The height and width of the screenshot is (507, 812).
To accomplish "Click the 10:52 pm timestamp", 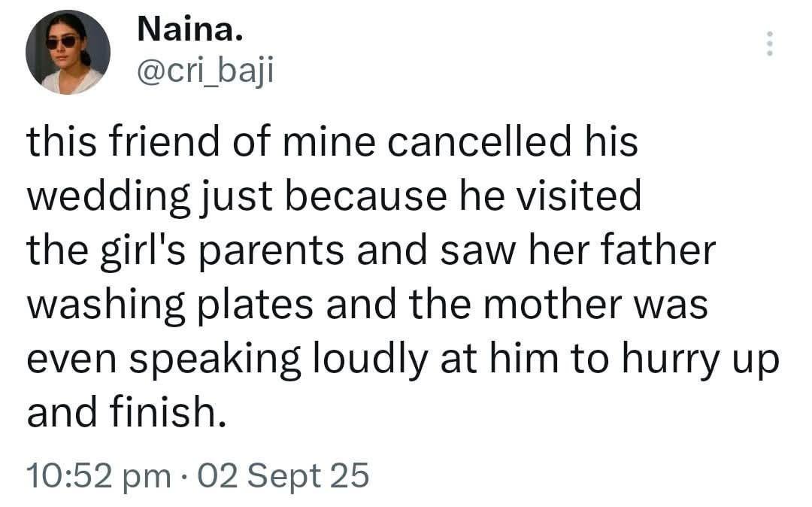I will click(98, 476).
